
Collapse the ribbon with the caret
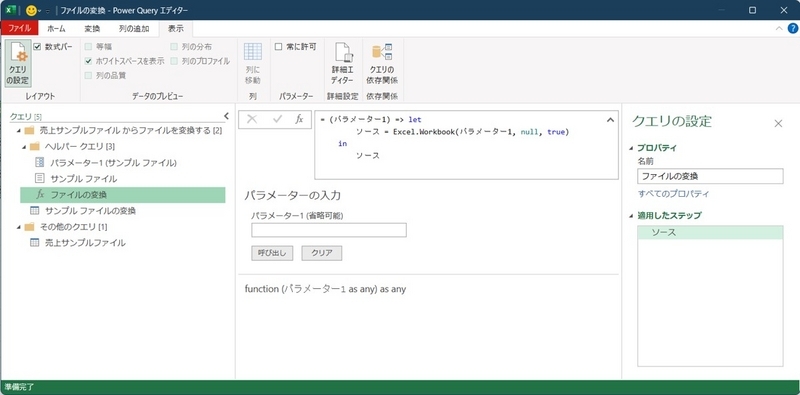coord(779,29)
